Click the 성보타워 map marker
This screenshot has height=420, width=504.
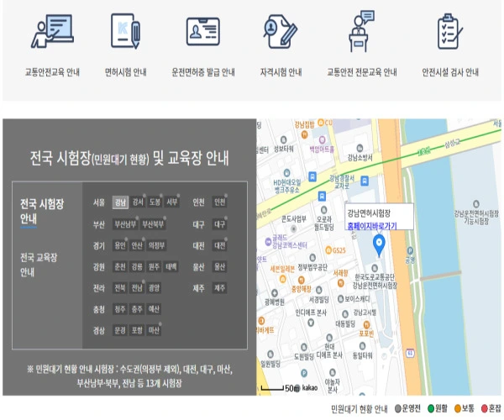pos(284,139)
